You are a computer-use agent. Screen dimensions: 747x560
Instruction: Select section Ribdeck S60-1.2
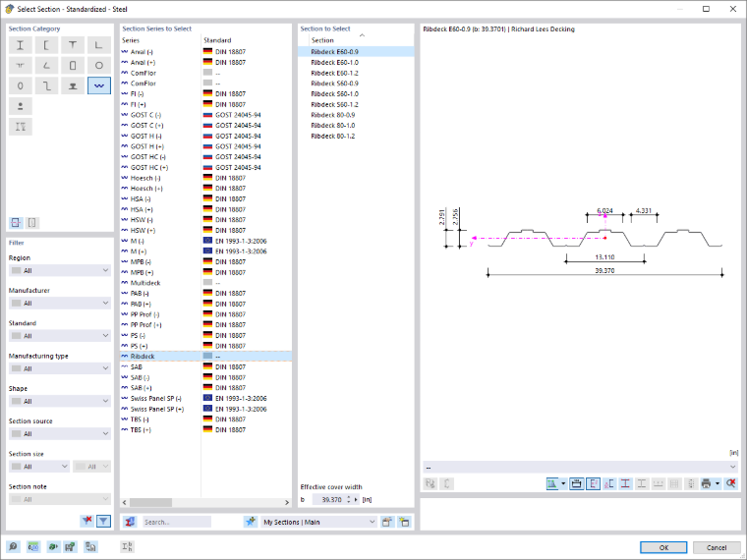point(356,104)
